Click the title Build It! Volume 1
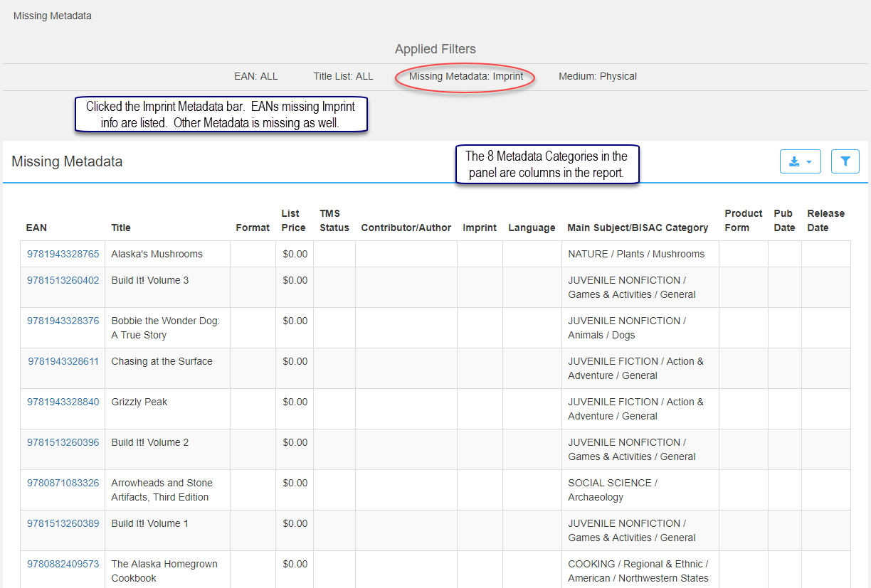Viewport: 871px width, 588px height. [x=150, y=523]
